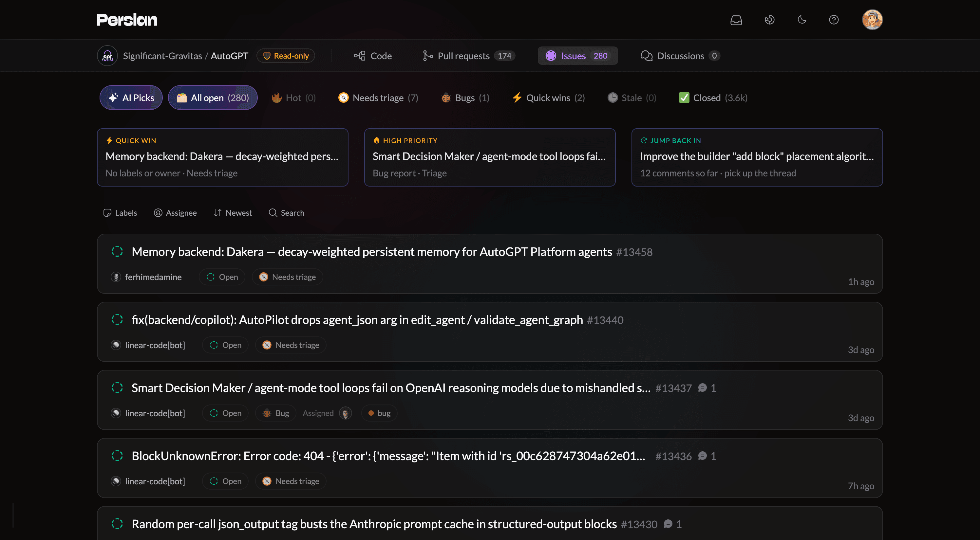Click the comment count icon on #13437

(x=702, y=388)
